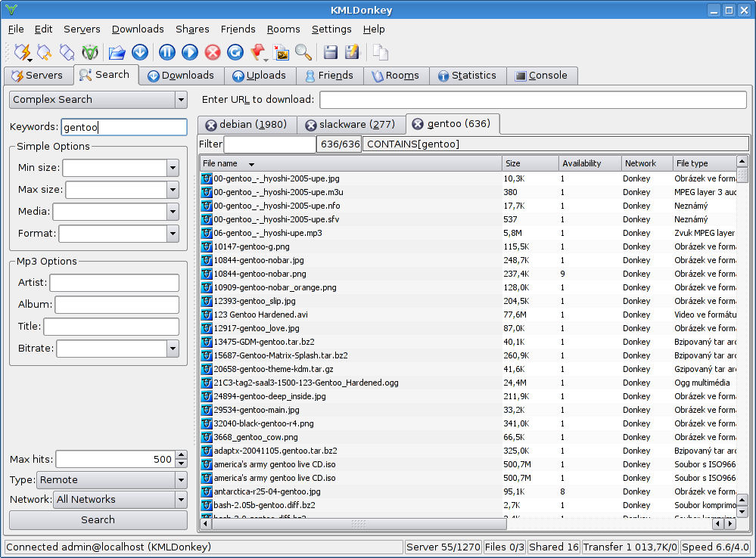Screen dimensions: 756x558
Task: Close the slackware search results tab
Action: point(311,126)
